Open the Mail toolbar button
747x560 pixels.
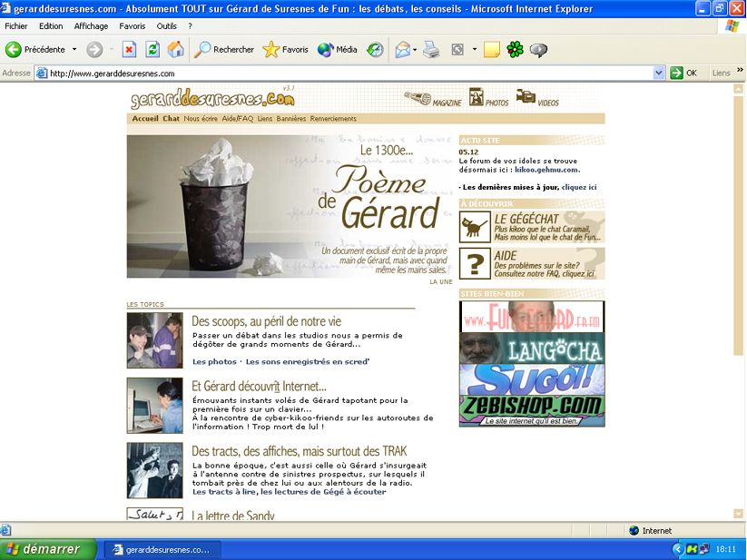coord(403,50)
